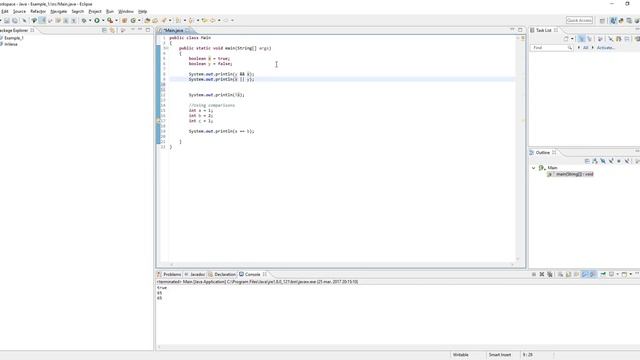
Task: Open the New Task dropdown arrow in Task List
Action: (572, 39)
